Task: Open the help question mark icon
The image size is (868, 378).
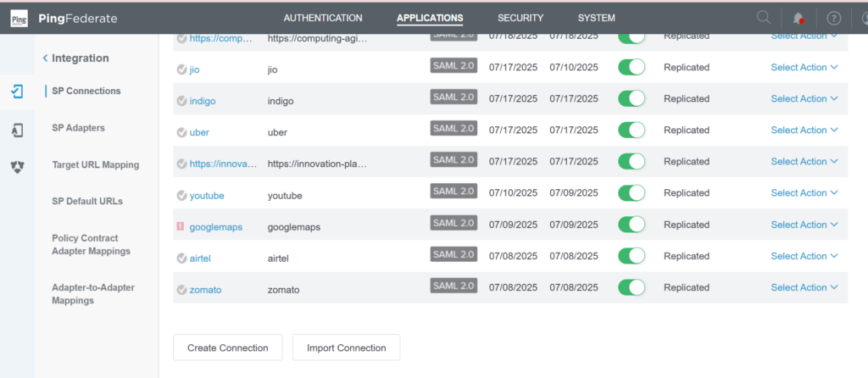Action: (834, 19)
